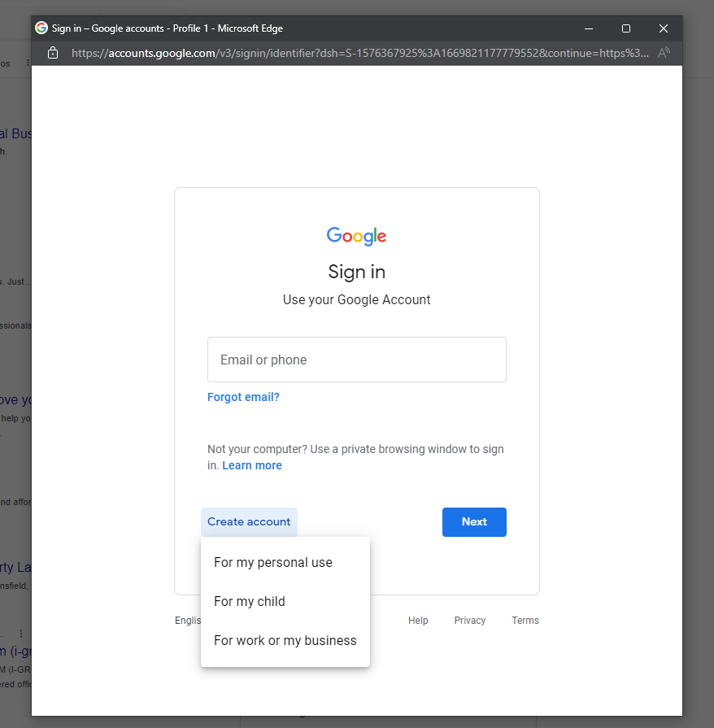Click the Email or phone input field
This screenshot has width=714, height=728.
tap(356, 359)
